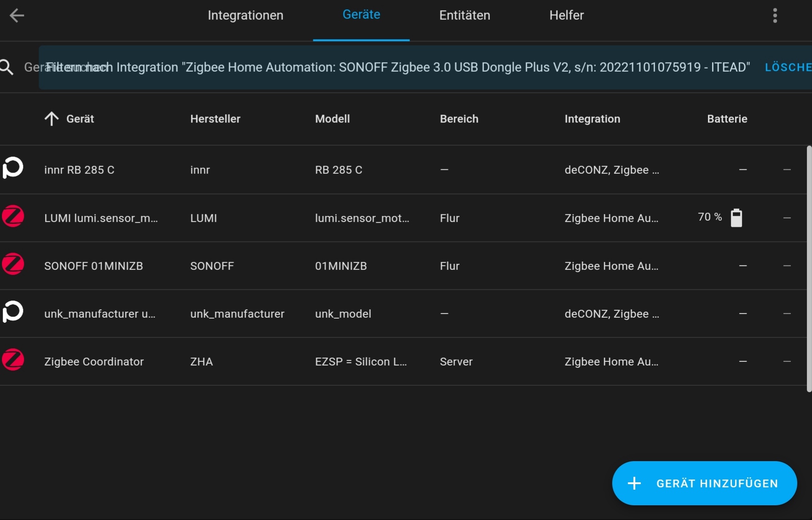812x520 pixels.
Task: Sort table by the Batterie column
Action: (x=726, y=119)
